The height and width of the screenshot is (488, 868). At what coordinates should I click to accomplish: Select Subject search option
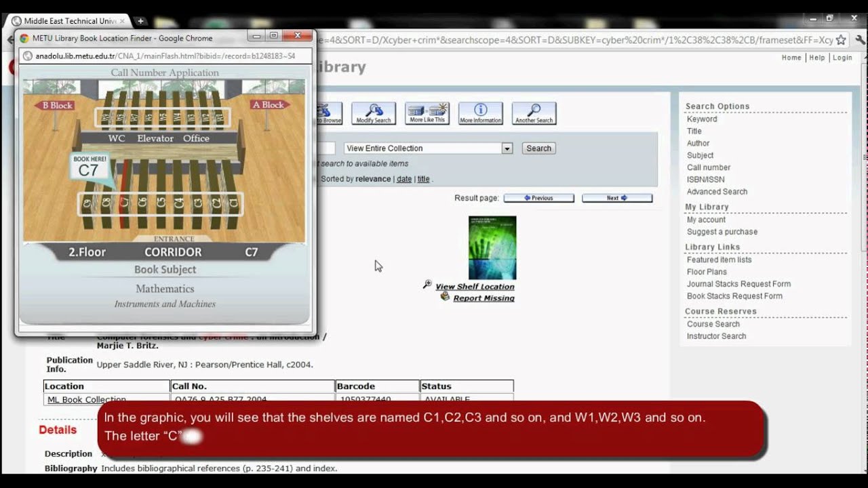point(700,156)
